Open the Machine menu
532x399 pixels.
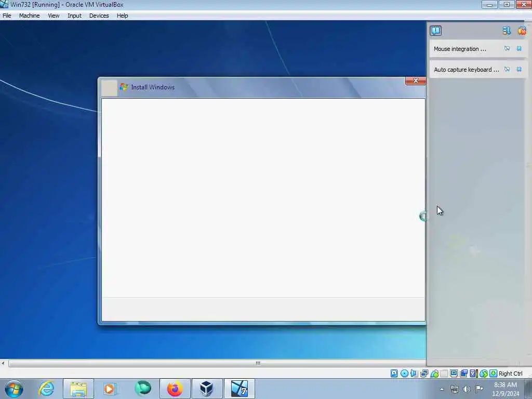[30, 16]
